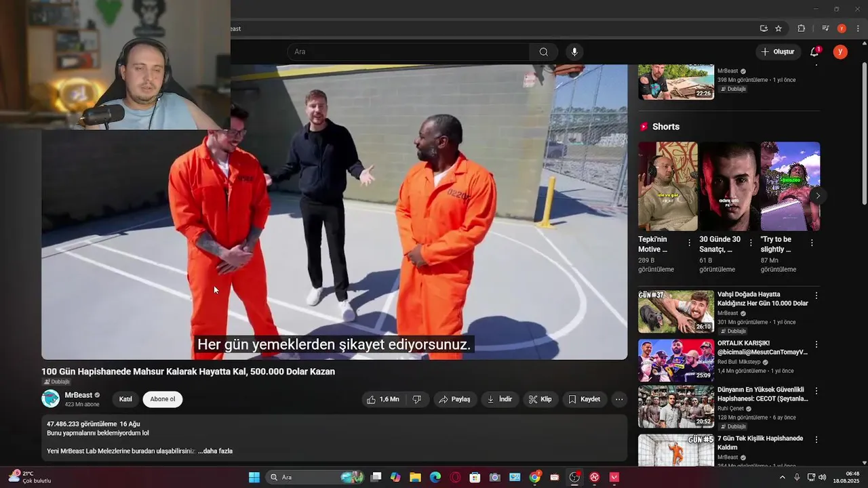Open Camera app from taskbar
The height and width of the screenshot is (488, 868).
click(x=495, y=477)
